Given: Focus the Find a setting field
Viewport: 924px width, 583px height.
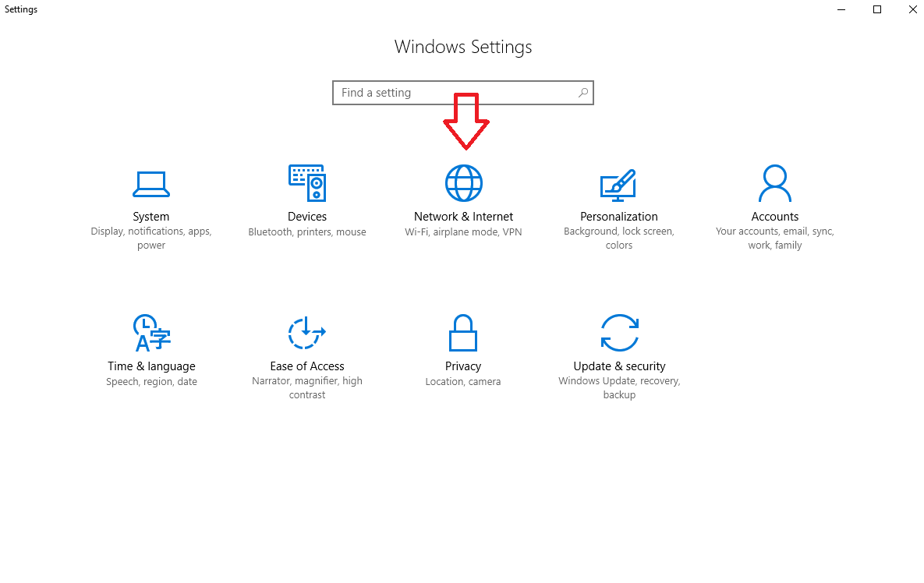Looking at the screenshot, I should (463, 93).
